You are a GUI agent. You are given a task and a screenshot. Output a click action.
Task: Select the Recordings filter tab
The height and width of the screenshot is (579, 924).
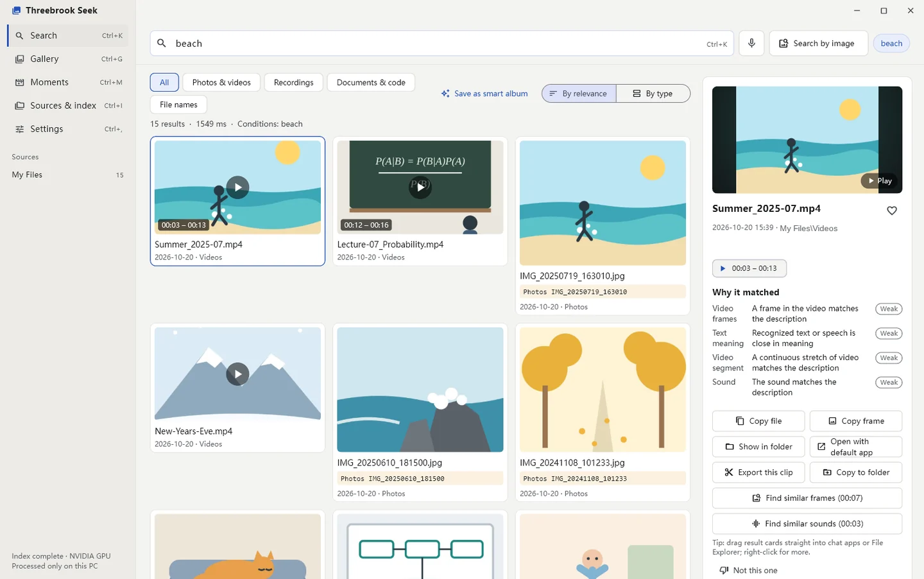coord(294,82)
